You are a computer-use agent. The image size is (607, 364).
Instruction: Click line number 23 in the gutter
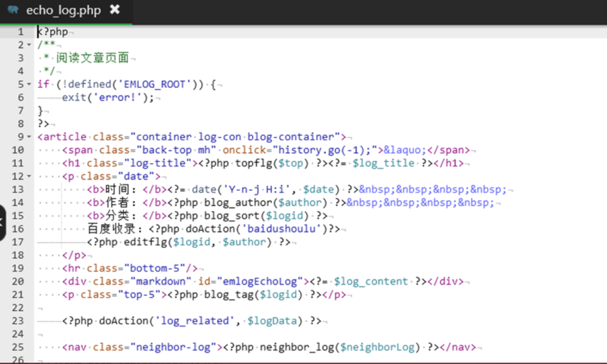pyautogui.click(x=18, y=321)
